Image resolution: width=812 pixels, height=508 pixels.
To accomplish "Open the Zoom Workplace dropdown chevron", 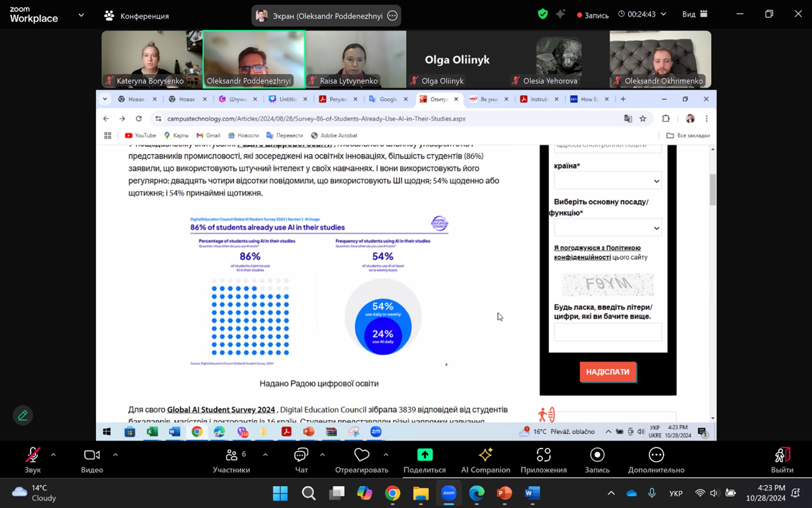I will coord(81,15).
